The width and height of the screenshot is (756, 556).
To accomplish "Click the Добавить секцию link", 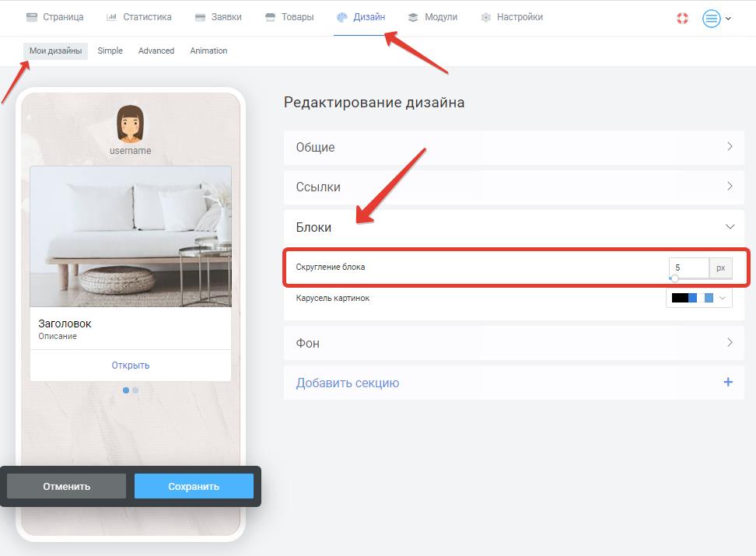I will (348, 383).
